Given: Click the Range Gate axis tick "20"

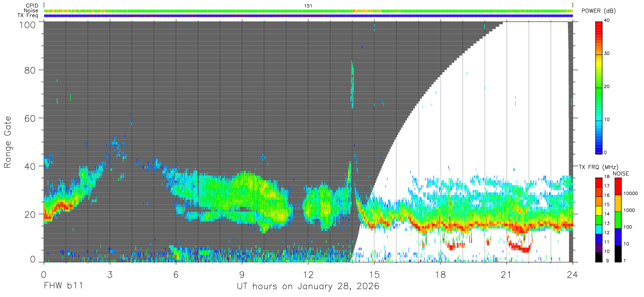Looking at the screenshot, I should tap(31, 214).
